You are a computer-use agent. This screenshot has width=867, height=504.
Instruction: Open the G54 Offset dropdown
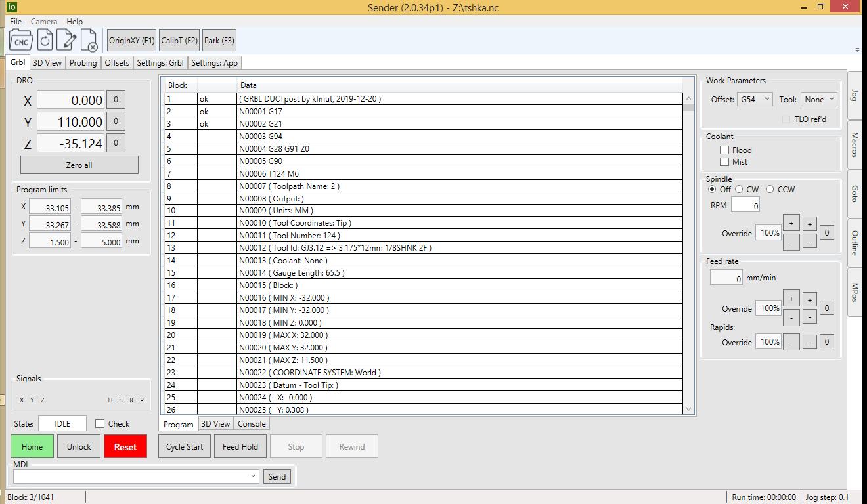(755, 100)
